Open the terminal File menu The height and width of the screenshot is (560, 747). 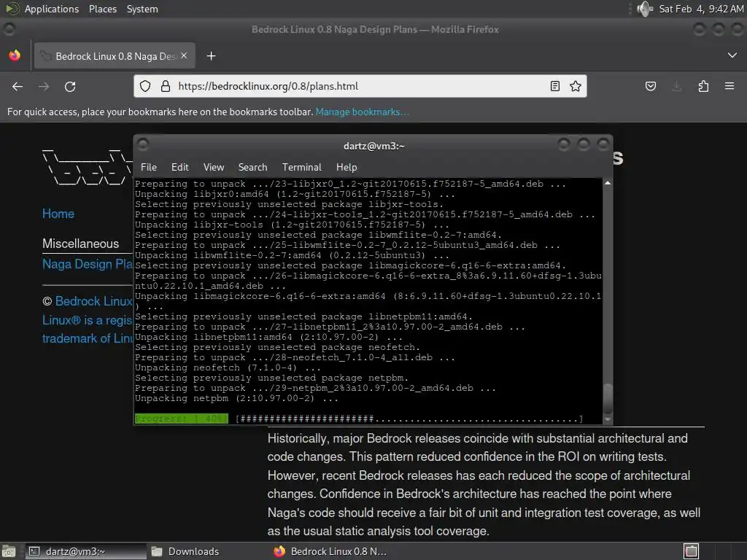point(149,167)
